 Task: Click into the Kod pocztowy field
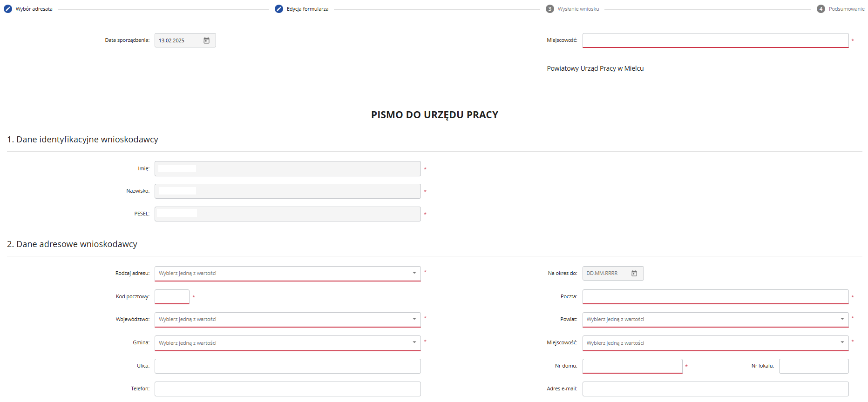tap(172, 297)
